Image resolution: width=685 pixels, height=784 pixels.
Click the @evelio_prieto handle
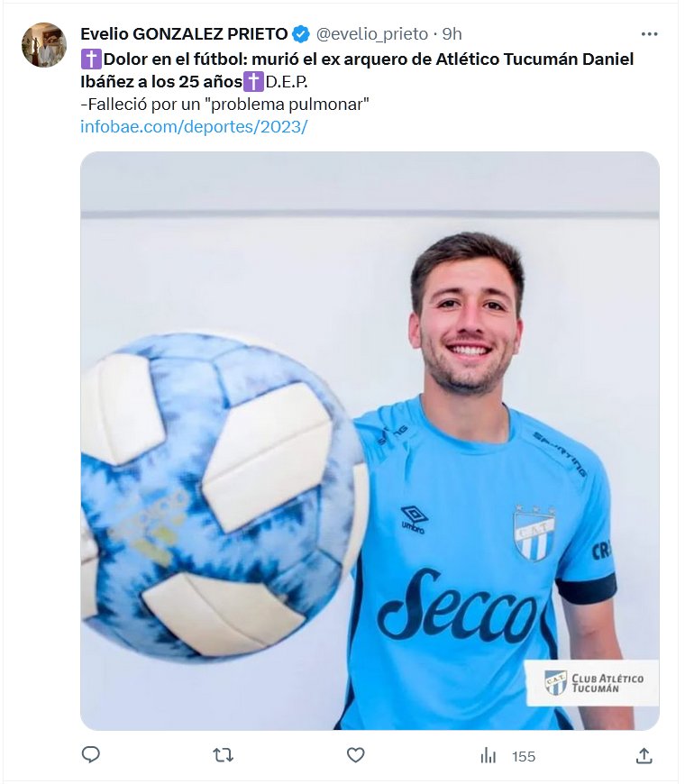coord(372,34)
